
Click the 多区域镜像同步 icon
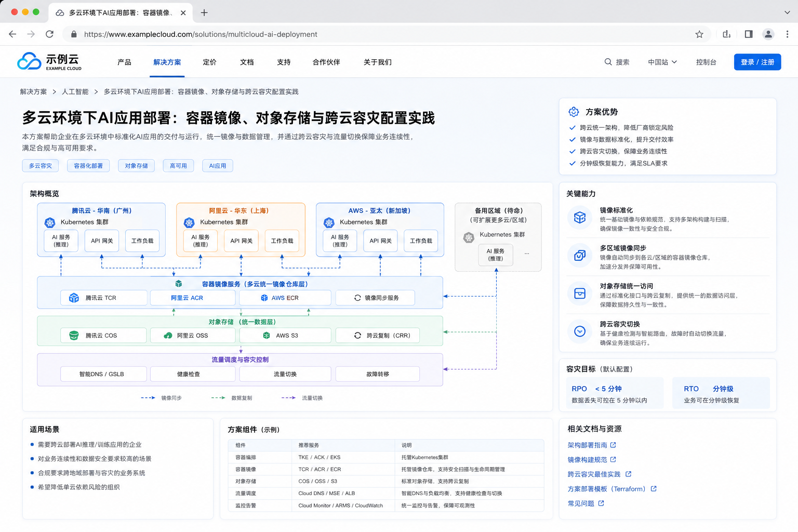(x=580, y=256)
